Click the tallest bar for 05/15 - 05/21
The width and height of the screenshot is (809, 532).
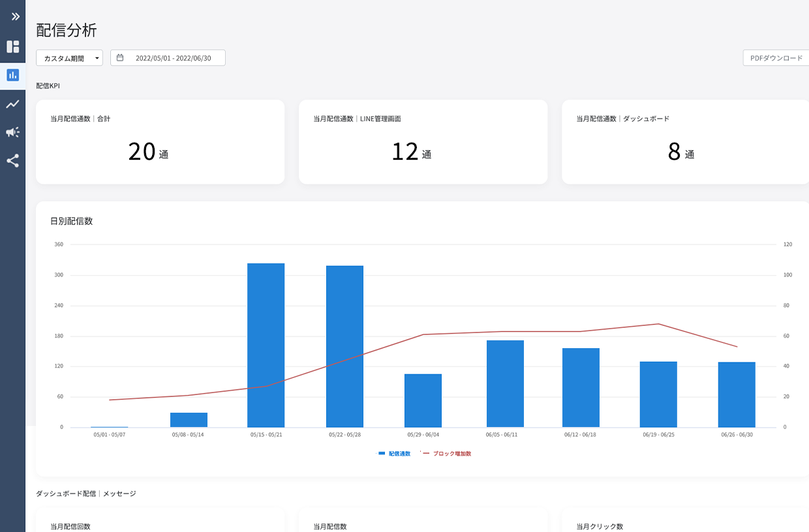[266, 345]
